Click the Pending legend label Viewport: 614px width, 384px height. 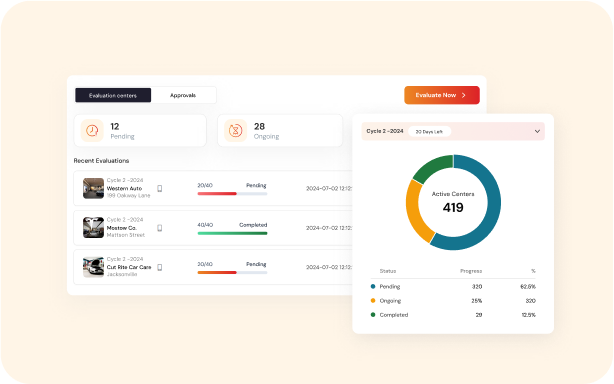coord(390,287)
